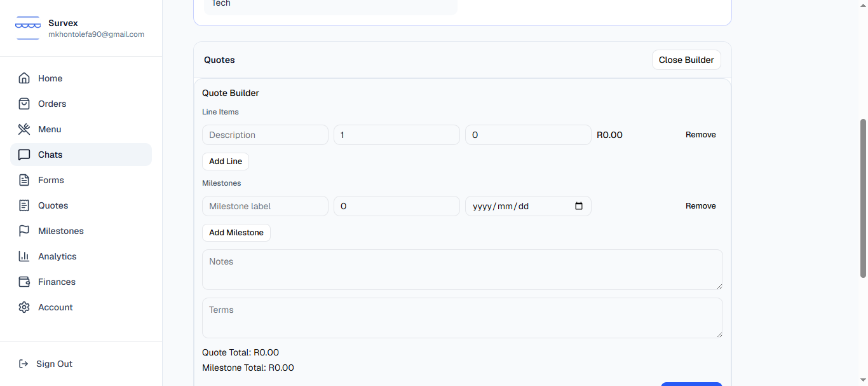Focus the Milestone label input
The width and height of the screenshot is (868, 386).
265,206
